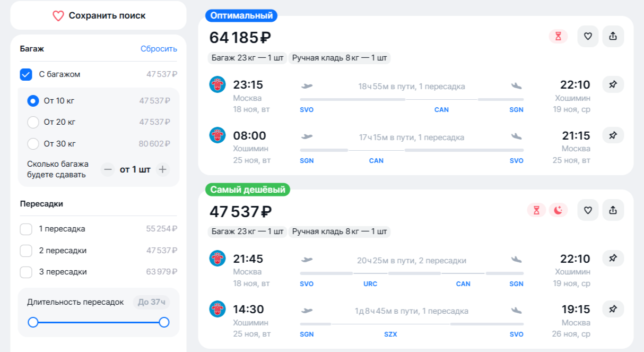Viewport: 644px width, 352px height.
Task: Decrease baggage count with minus button
Action: point(108,170)
